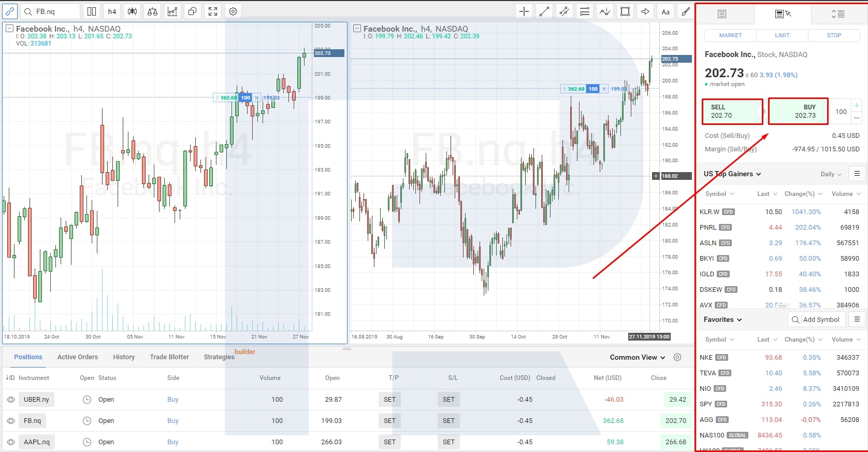Select the crosshair cursor tool

[524, 11]
